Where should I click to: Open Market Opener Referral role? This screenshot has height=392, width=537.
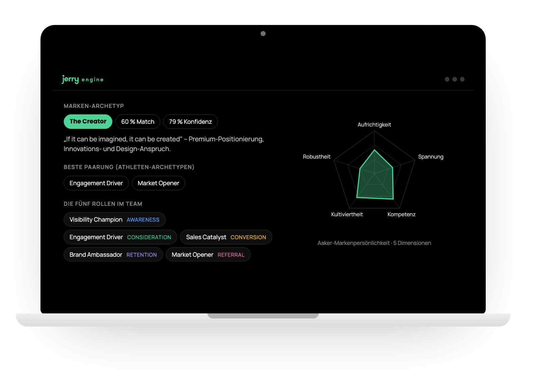(x=208, y=255)
